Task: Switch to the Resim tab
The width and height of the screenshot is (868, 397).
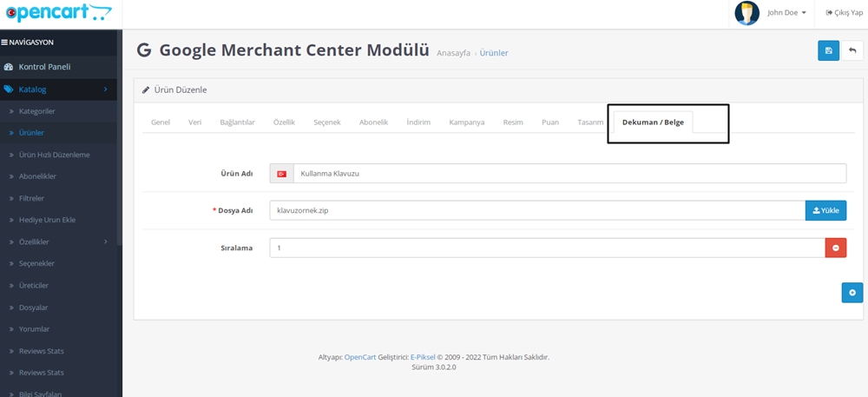Action: [x=513, y=122]
